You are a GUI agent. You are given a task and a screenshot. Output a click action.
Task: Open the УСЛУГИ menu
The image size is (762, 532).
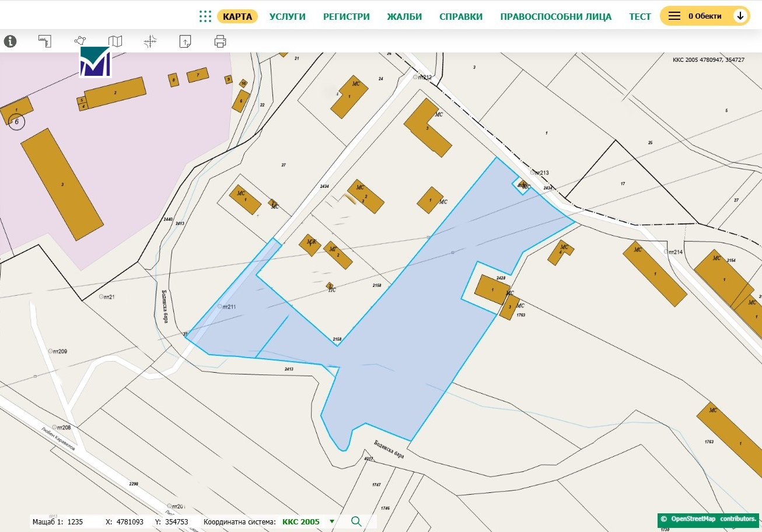[288, 16]
